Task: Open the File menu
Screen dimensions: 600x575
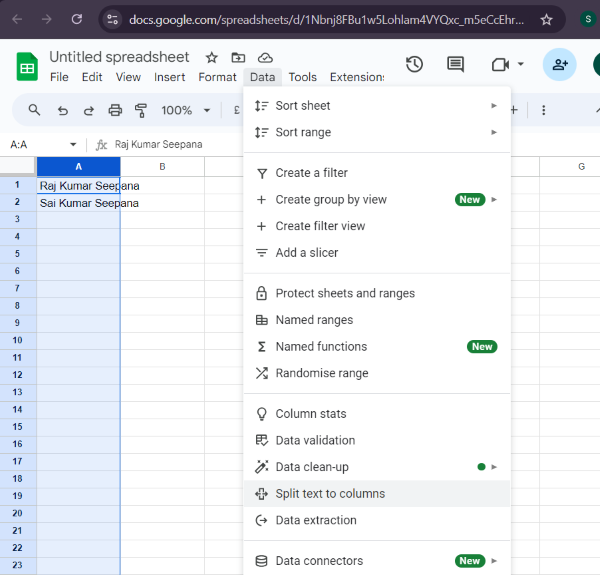Action: (59, 77)
